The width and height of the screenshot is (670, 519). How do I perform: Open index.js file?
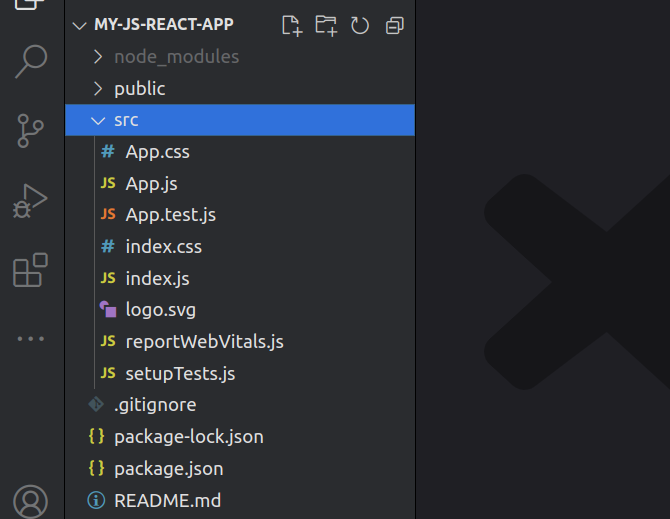(x=240, y=278)
